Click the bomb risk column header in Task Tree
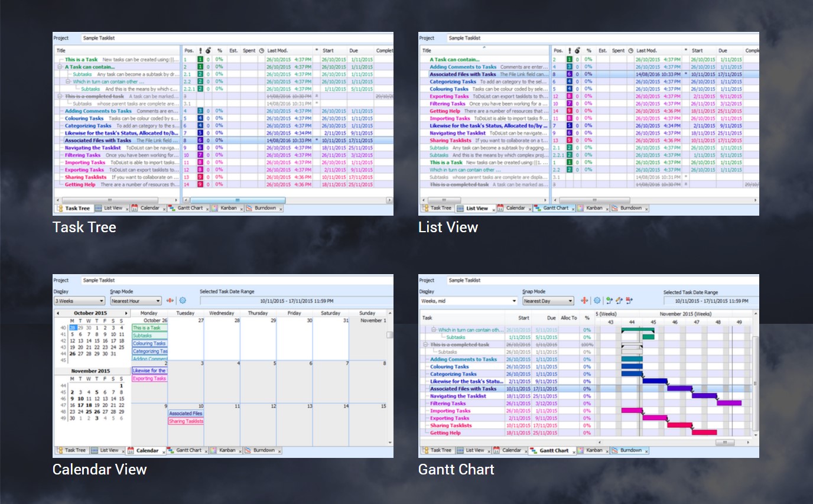Image resolution: width=813 pixels, height=504 pixels. 209,51
